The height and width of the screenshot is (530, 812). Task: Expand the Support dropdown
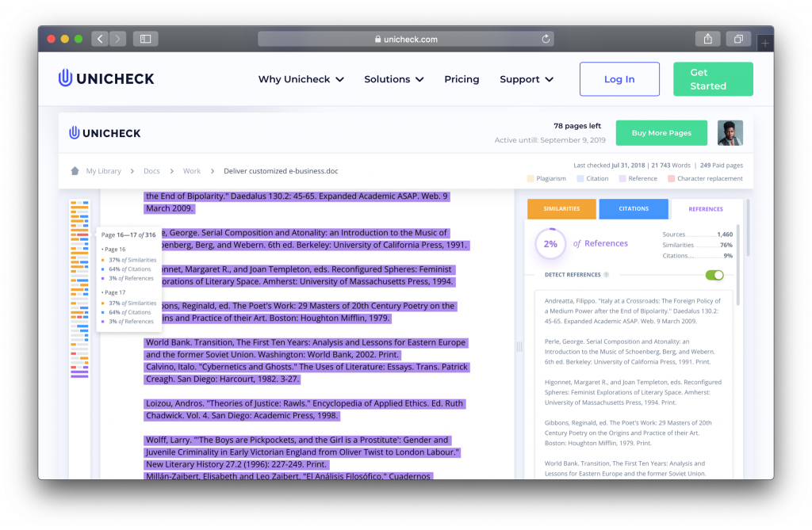(527, 79)
